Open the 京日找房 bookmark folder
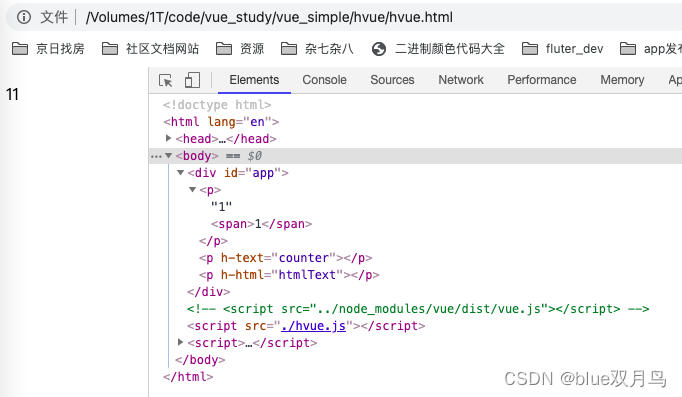 point(48,48)
